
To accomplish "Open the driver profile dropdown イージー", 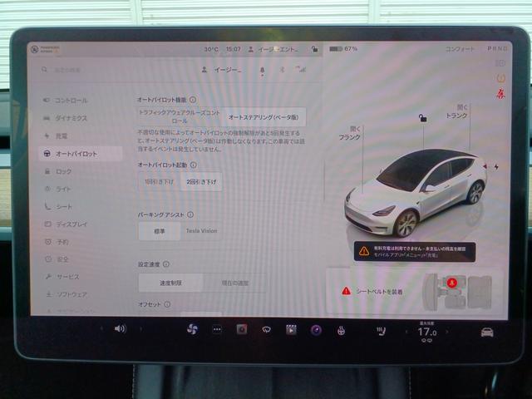I will point(223,71).
